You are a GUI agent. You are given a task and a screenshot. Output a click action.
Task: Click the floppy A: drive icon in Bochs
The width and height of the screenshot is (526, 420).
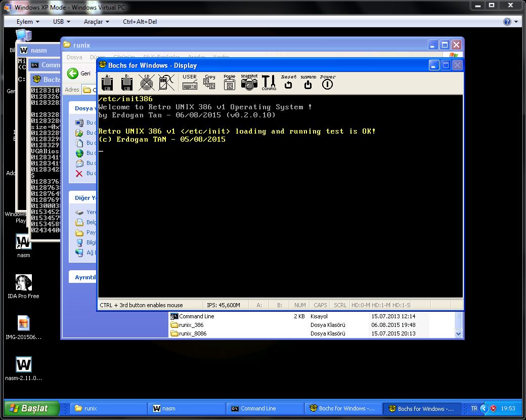click(107, 82)
